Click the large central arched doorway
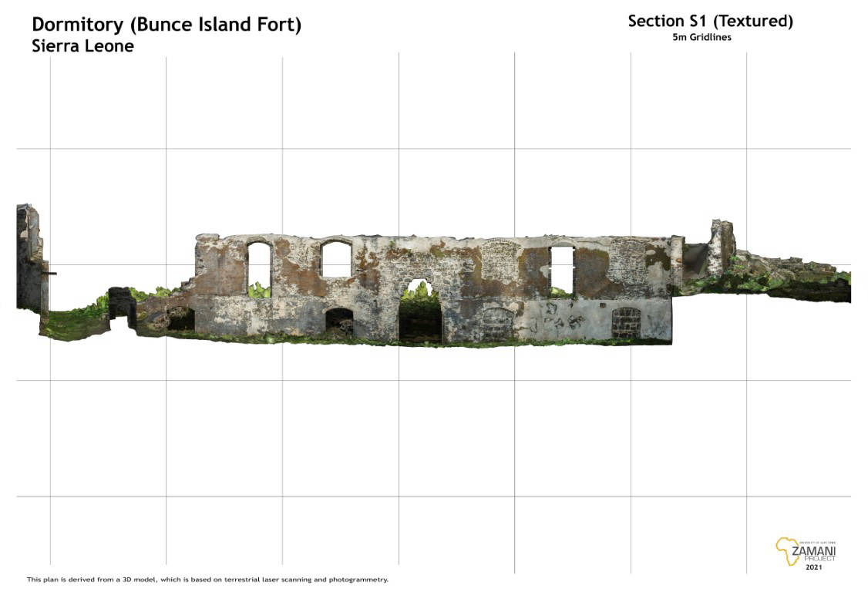This screenshot has height=592, width=868. coord(420,312)
